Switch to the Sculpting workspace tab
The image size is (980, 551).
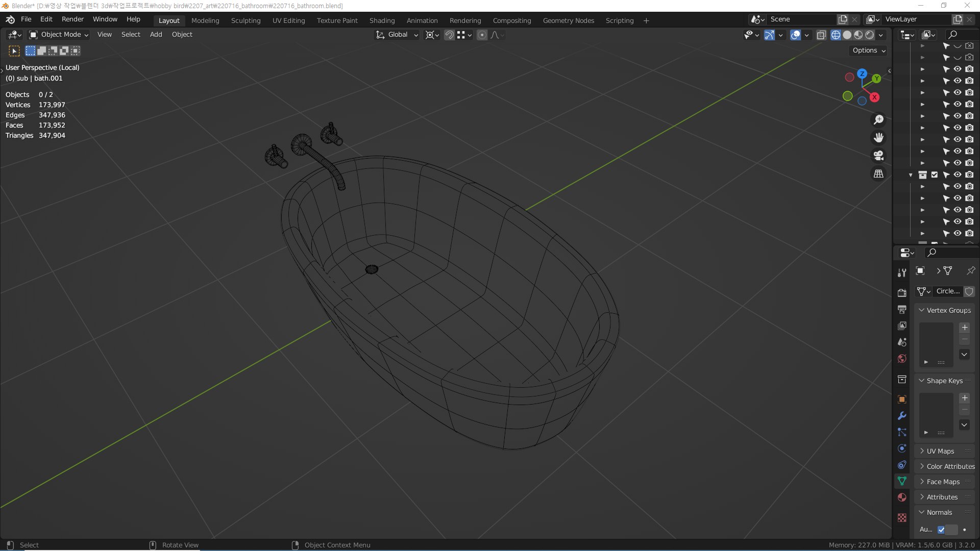point(246,20)
